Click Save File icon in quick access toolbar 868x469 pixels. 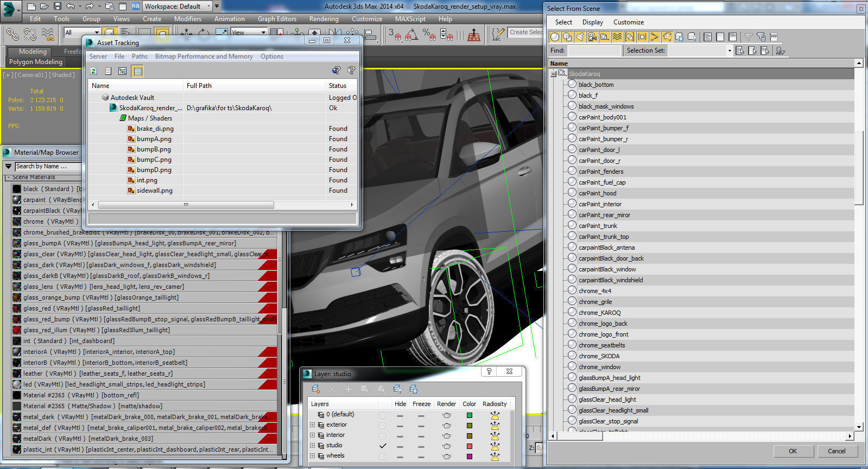click(x=58, y=7)
